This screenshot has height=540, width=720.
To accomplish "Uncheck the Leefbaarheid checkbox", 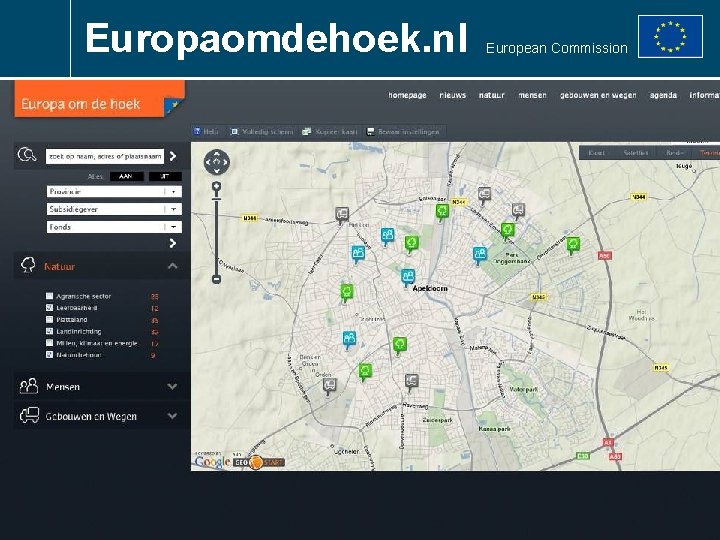I will click(50, 308).
